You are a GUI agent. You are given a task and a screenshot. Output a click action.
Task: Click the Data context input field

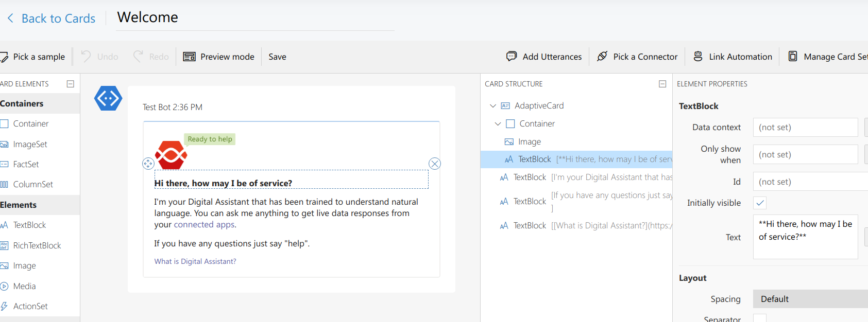805,127
